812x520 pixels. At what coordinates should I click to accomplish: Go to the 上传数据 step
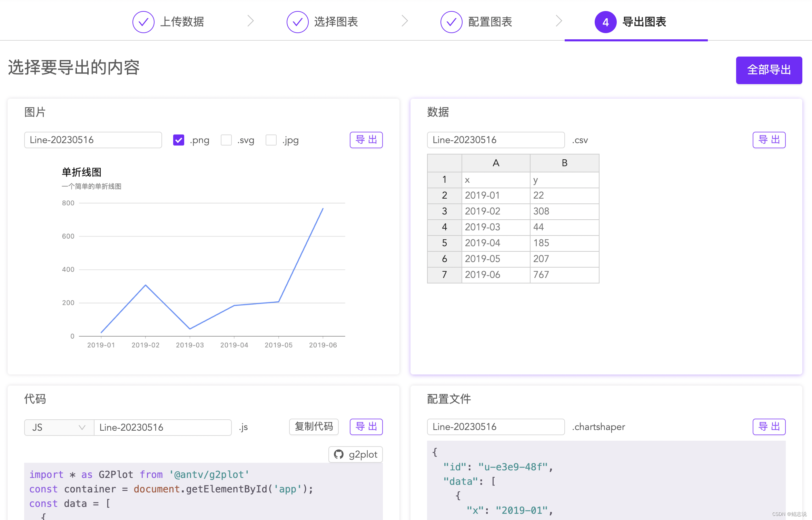click(182, 22)
